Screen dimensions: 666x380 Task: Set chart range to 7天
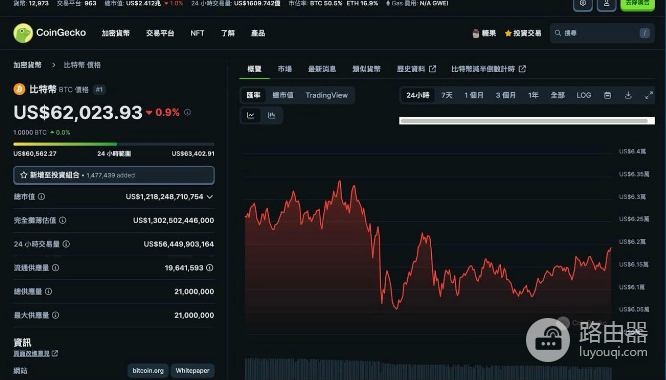[x=447, y=95]
